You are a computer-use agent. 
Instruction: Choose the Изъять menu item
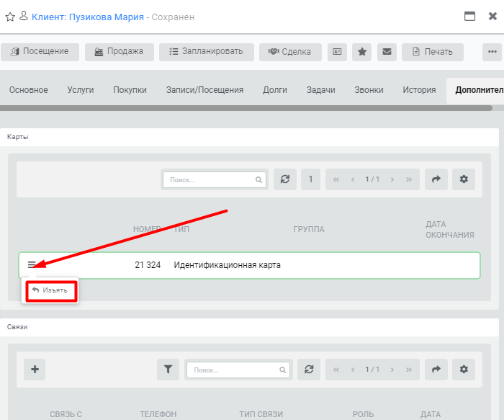pyautogui.click(x=51, y=290)
